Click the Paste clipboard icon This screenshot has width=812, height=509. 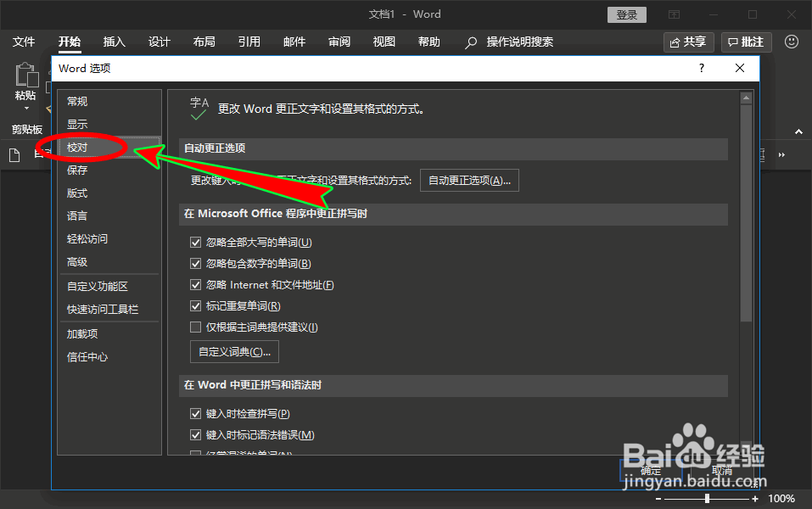pos(26,75)
